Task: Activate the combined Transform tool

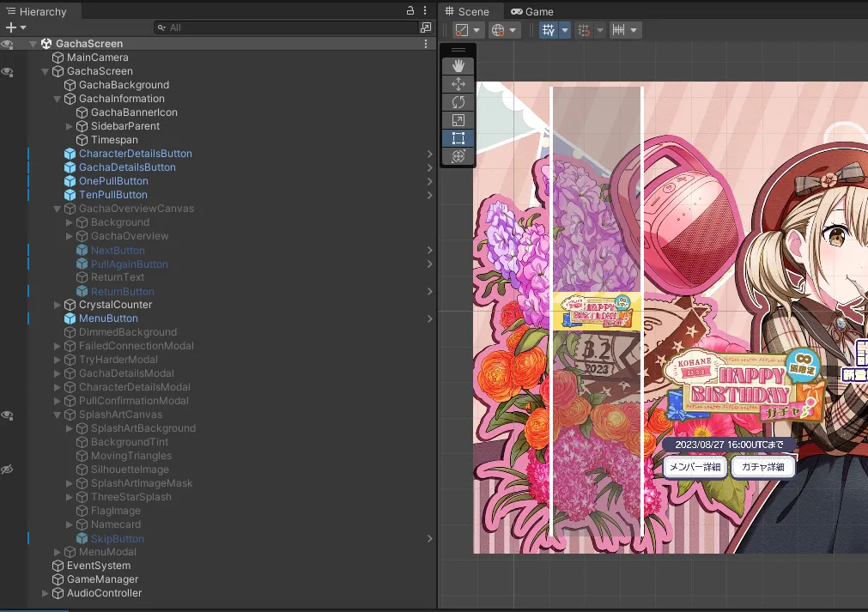Action: tap(458, 156)
